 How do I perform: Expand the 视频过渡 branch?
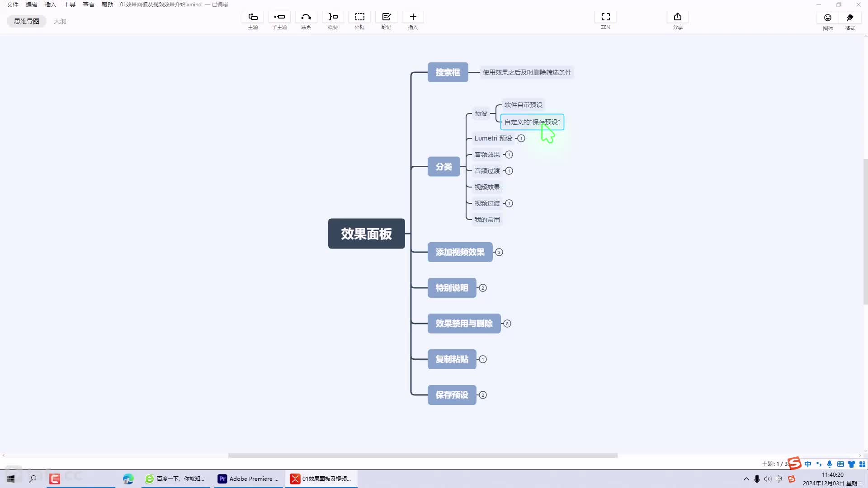click(509, 203)
